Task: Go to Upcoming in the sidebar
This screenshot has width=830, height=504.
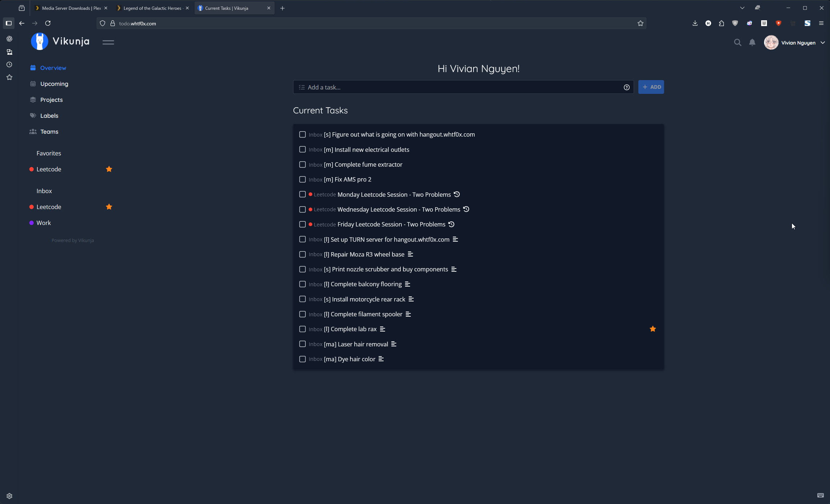Action: click(x=54, y=84)
